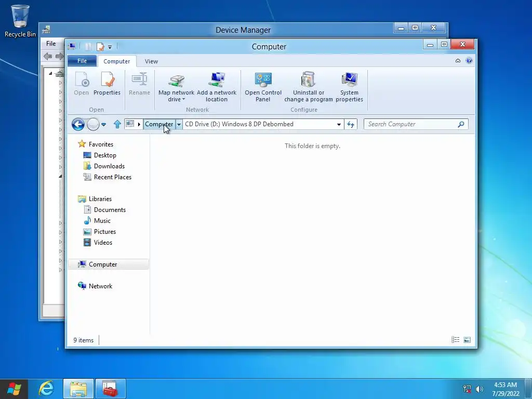Click the Windows Start button
The height and width of the screenshot is (399, 532).
pyautogui.click(x=14, y=389)
